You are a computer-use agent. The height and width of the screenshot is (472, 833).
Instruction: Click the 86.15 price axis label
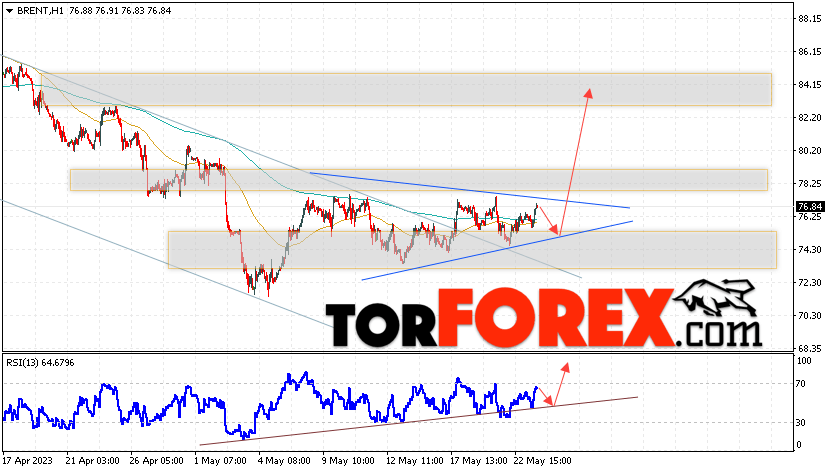point(810,52)
